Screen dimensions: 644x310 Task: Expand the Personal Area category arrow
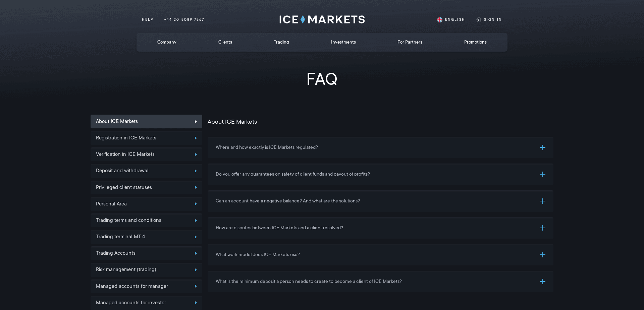196,204
